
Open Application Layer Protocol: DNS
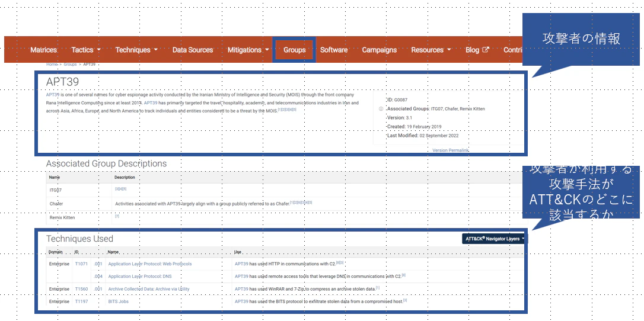[x=140, y=277]
